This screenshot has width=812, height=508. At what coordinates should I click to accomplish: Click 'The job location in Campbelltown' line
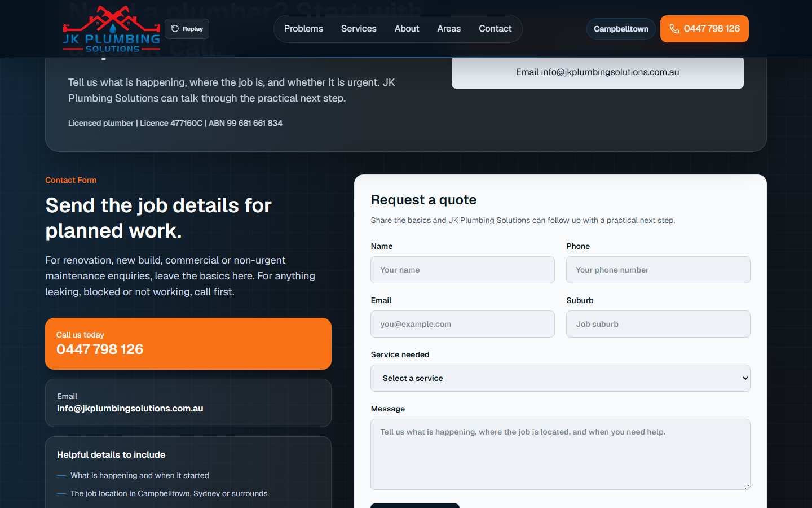[169, 493]
